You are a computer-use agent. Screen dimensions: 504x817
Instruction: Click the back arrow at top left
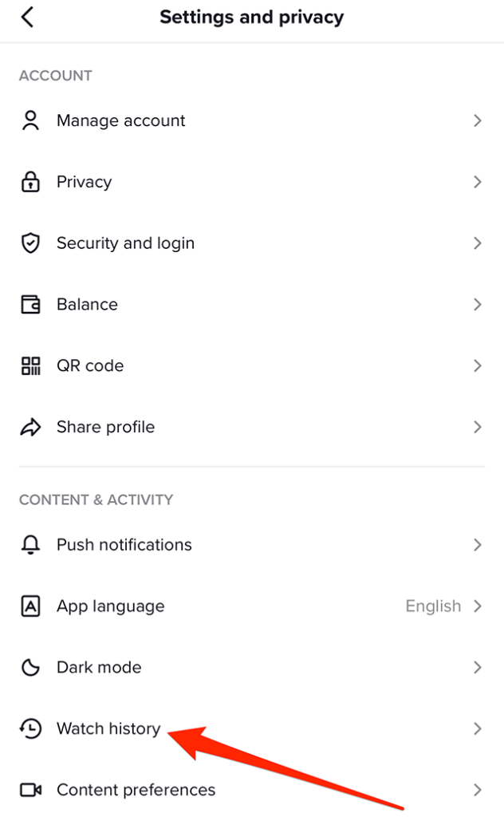(x=27, y=17)
